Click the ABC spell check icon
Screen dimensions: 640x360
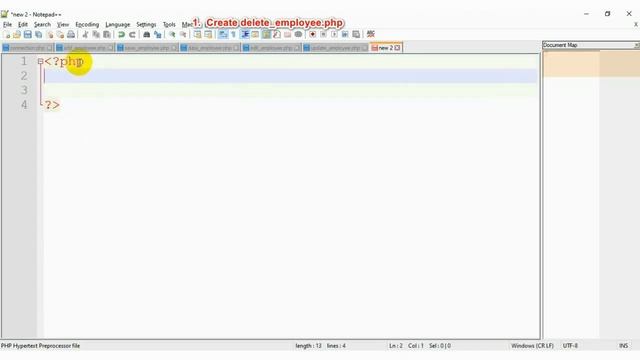coord(371,34)
